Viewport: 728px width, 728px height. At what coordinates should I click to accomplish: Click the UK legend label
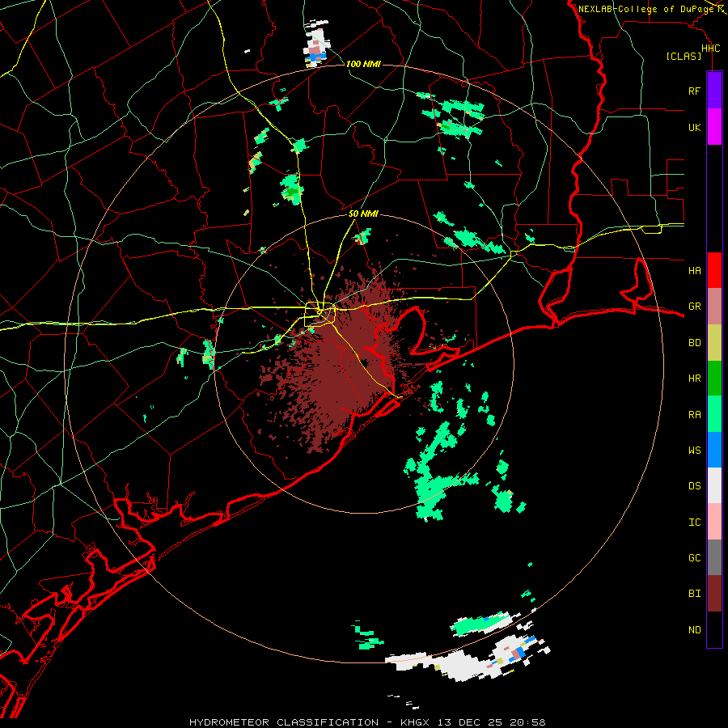[x=694, y=127]
